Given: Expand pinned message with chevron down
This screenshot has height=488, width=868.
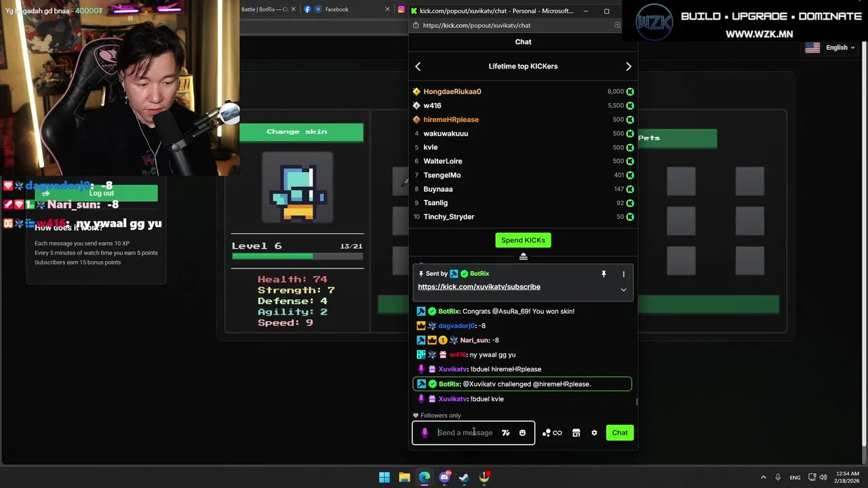Looking at the screenshot, I should click(x=623, y=290).
